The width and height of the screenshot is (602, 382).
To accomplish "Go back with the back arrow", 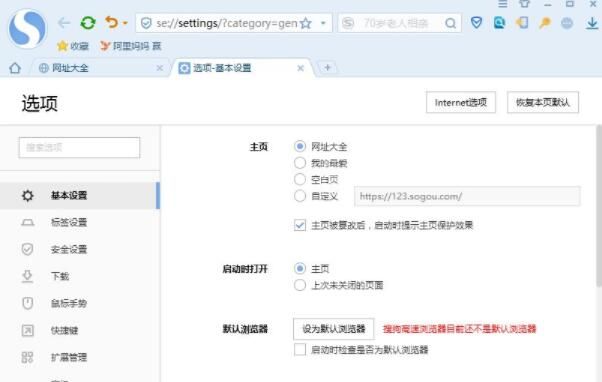I will [x=64, y=23].
